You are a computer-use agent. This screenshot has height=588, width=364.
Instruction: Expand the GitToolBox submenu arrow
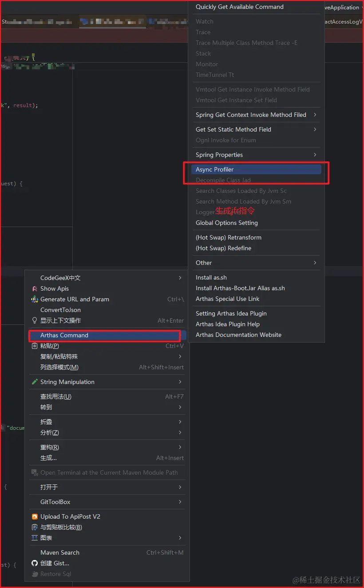click(180, 502)
